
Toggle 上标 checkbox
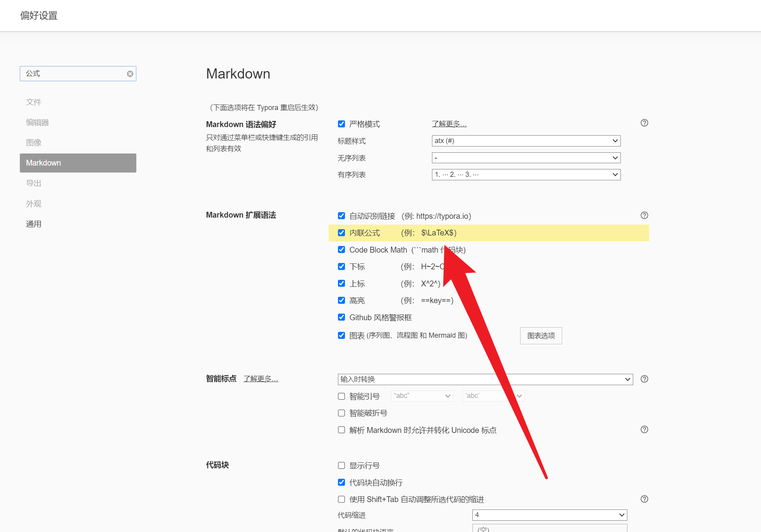[341, 283]
